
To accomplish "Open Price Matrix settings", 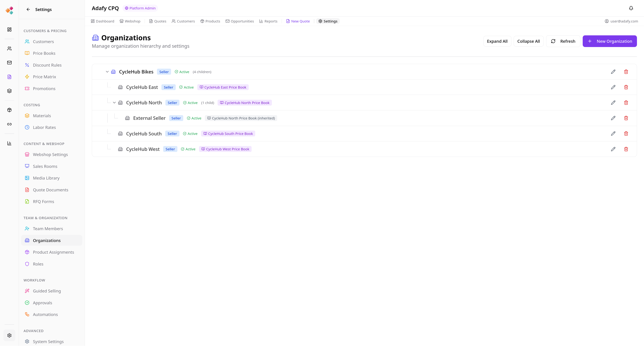I will [x=52, y=77].
